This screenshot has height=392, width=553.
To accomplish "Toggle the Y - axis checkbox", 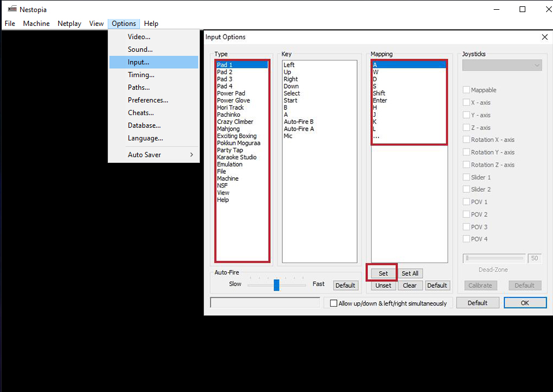I will 466,115.
